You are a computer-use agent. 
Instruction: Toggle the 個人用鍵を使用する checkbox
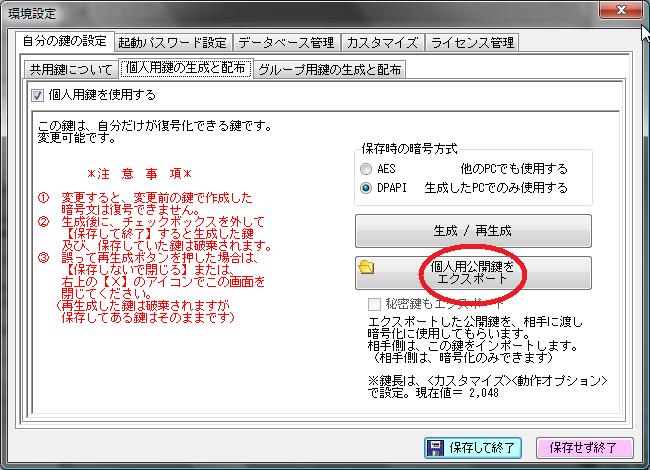[x=37, y=96]
